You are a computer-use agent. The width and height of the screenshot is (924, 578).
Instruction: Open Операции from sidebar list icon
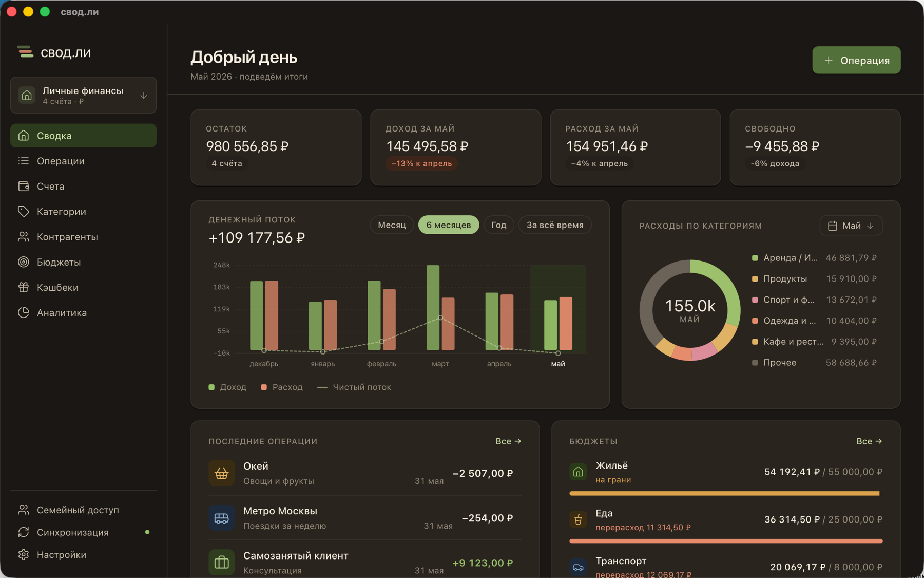pos(24,161)
